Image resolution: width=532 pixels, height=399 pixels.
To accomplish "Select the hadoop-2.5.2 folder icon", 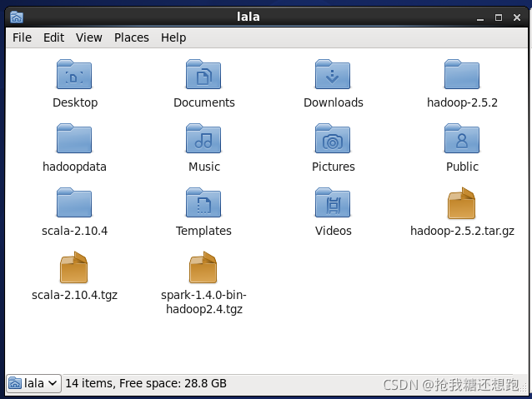I will click(462, 74).
